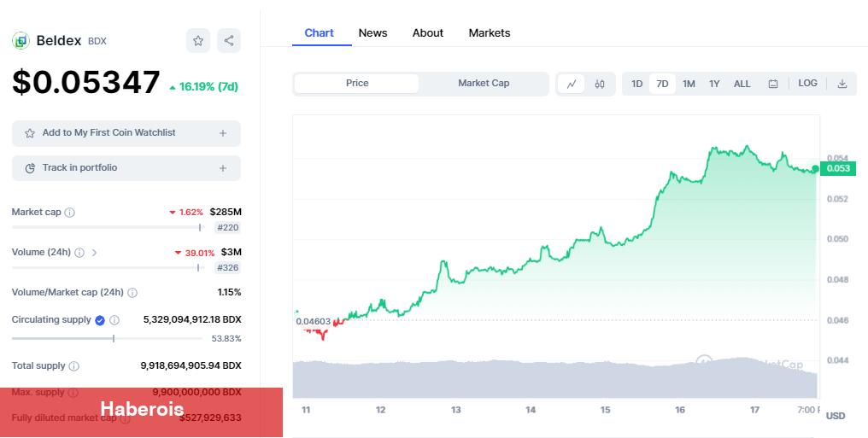Click the Volume rank slider bar
The image size is (868, 438).
click(x=108, y=268)
